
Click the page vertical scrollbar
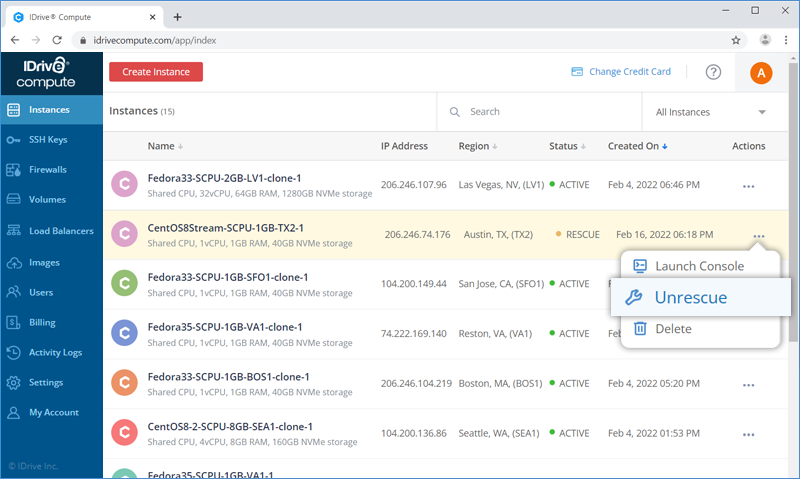[793, 202]
